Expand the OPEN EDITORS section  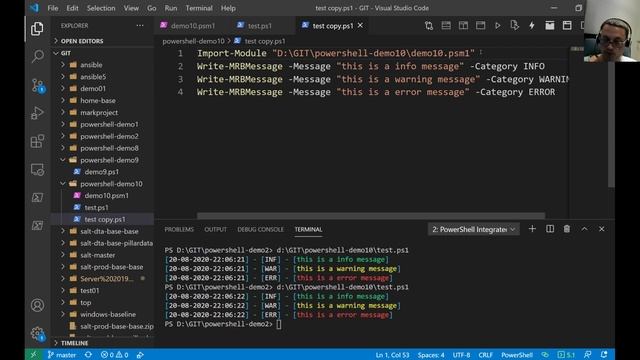pyautogui.click(x=82, y=41)
